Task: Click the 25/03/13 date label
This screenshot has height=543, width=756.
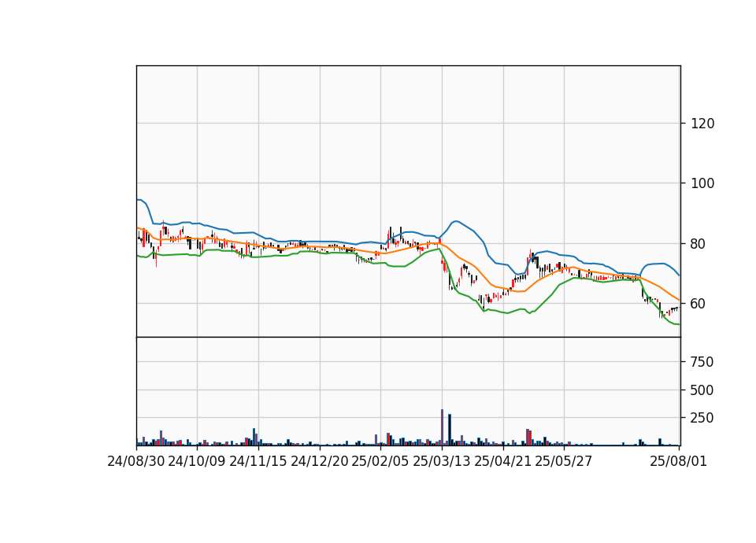Action: point(441,461)
